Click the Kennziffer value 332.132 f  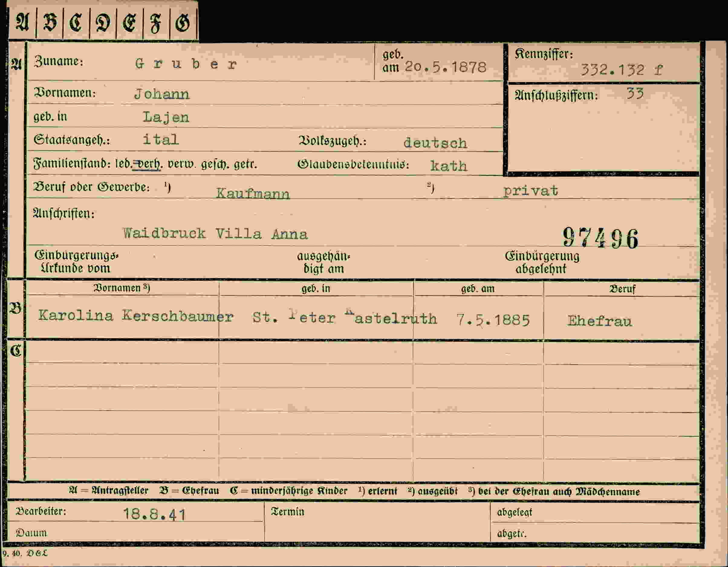click(622, 70)
